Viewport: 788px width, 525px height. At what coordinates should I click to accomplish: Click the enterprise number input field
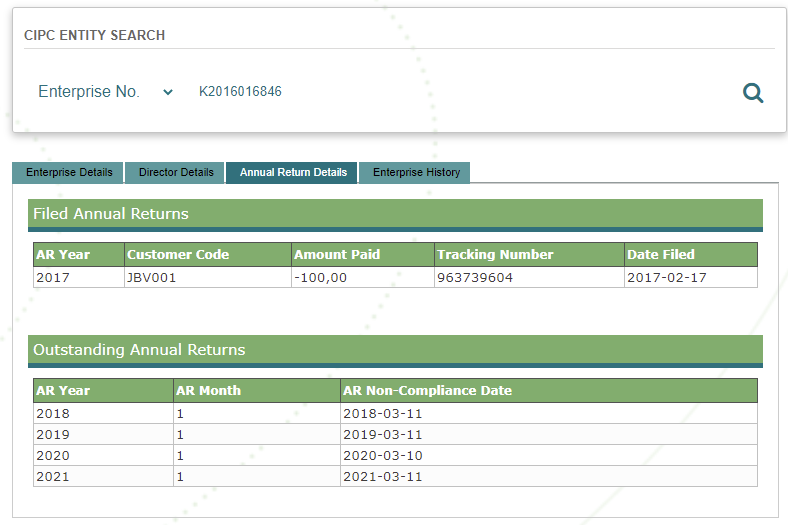(450, 92)
